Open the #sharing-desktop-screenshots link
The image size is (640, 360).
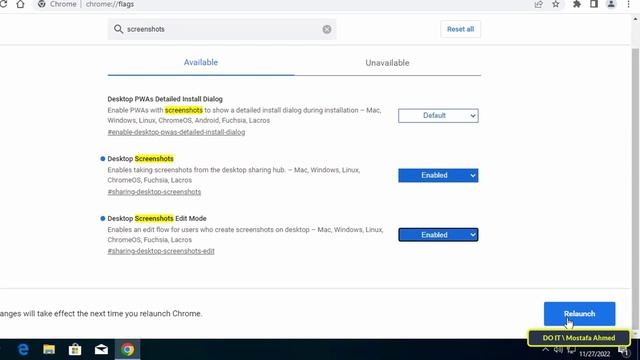(x=154, y=192)
